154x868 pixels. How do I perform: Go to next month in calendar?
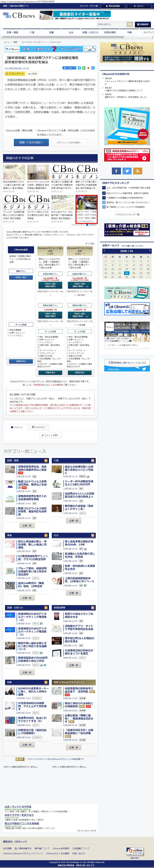point(150,251)
